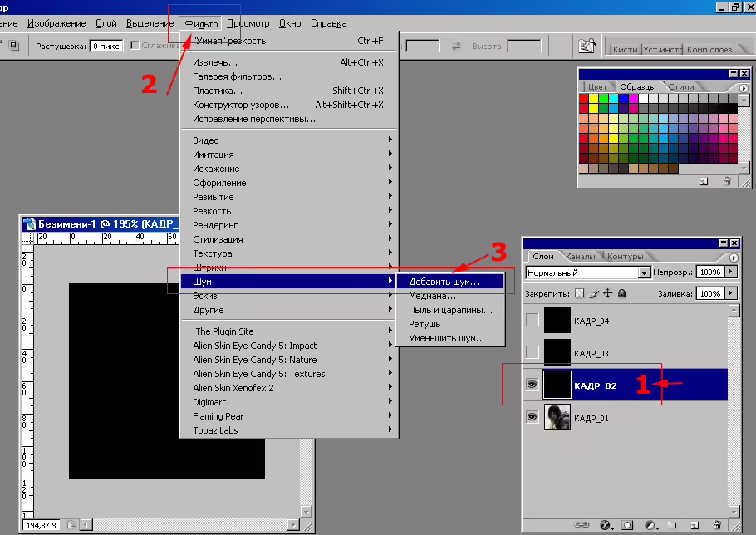Create new adjustment layer icon
The height and width of the screenshot is (535, 756).
(650, 525)
